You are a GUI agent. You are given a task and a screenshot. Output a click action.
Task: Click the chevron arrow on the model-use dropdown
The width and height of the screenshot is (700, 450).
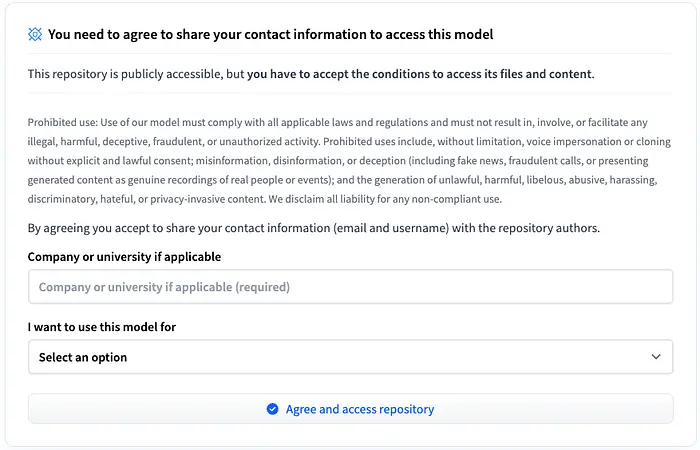click(656, 357)
